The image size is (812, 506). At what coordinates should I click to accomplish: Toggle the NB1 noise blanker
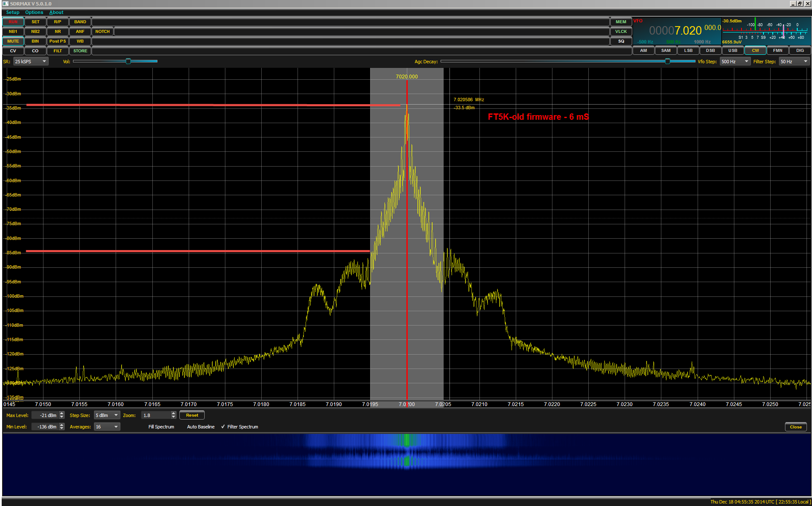pos(13,32)
